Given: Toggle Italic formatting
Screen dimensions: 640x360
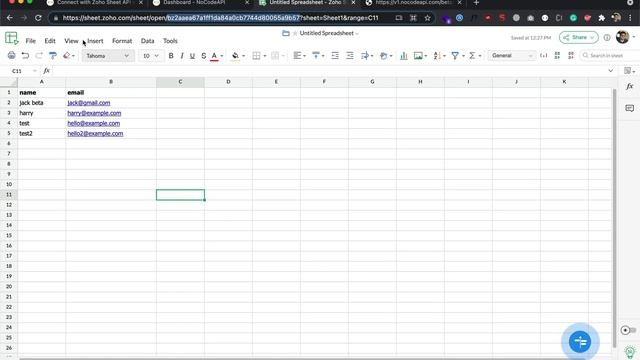Looking at the screenshot, I should pos(182,56).
